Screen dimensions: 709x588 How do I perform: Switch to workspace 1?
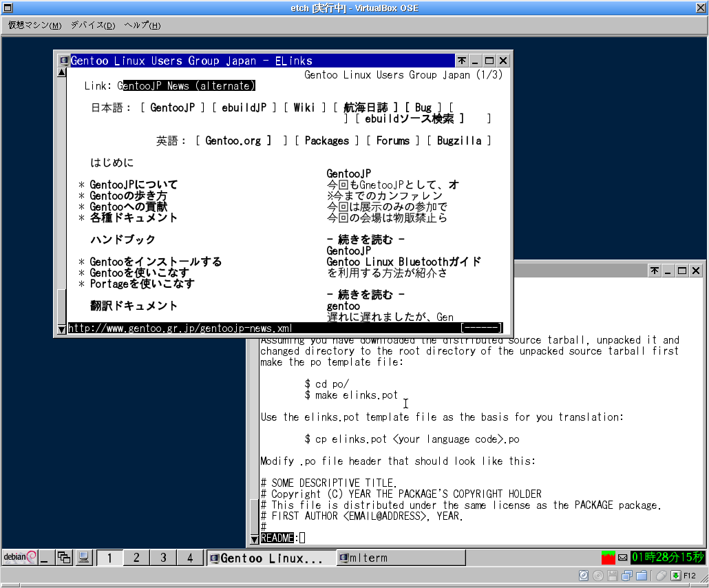pyautogui.click(x=109, y=558)
